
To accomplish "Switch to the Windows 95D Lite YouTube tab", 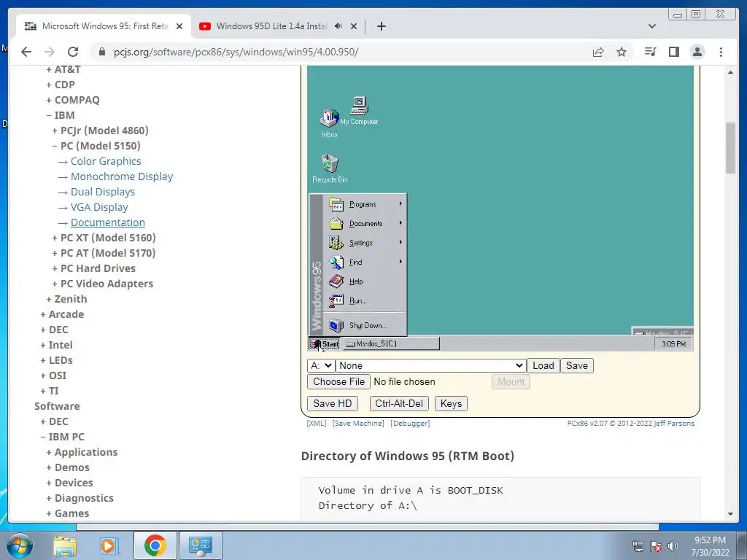I will point(271,26).
